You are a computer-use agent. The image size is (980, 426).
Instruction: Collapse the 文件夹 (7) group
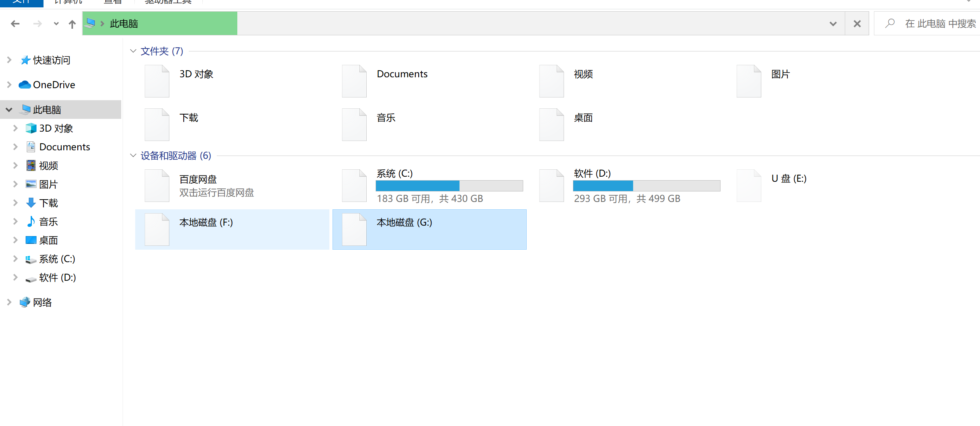pos(133,51)
